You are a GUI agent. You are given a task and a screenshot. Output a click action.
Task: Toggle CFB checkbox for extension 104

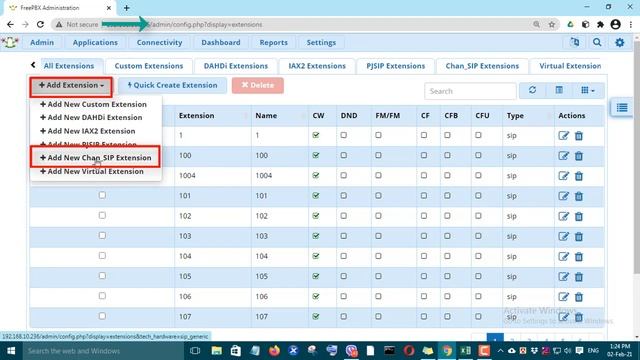pos(447,256)
